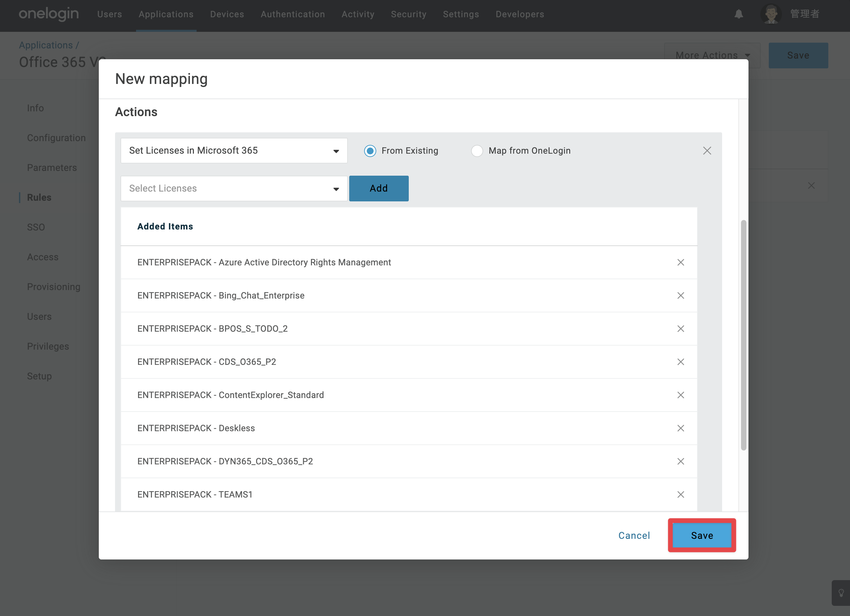Click the page Save button behind dialog
Viewport: 850px width, 616px height.
pos(798,56)
